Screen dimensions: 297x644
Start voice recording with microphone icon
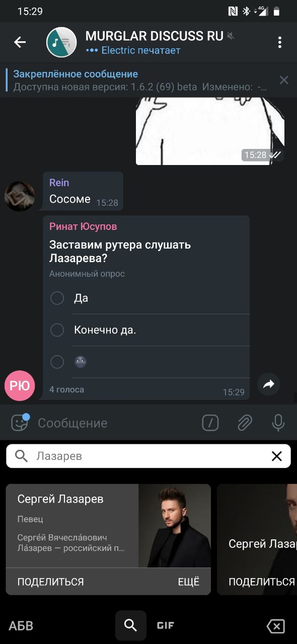pyautogui.click(x=278, y=423)
